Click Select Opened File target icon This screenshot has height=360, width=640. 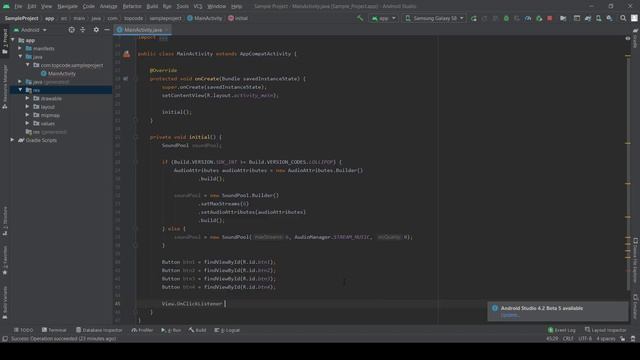71,30
